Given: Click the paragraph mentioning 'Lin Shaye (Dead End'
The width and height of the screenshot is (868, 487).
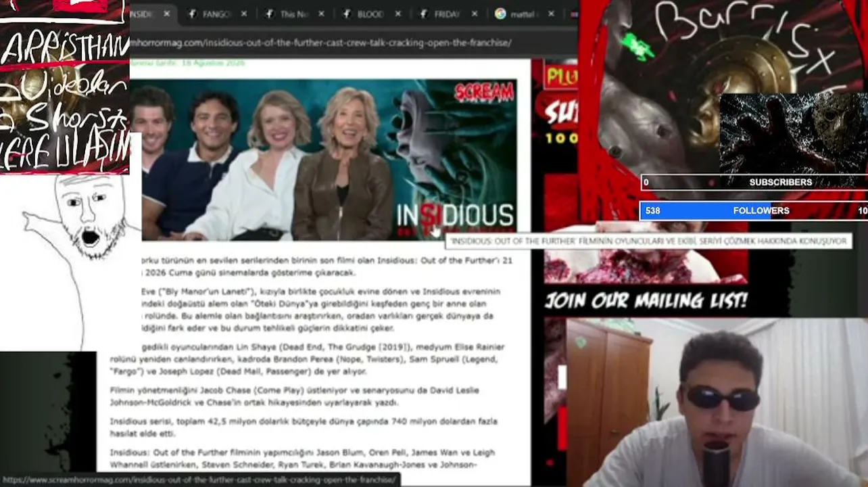Looking at the screenshot, I should point(308,359).
